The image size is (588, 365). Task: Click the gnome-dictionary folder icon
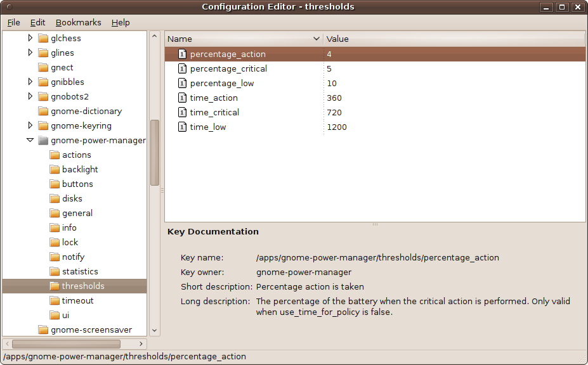[44, 112]
